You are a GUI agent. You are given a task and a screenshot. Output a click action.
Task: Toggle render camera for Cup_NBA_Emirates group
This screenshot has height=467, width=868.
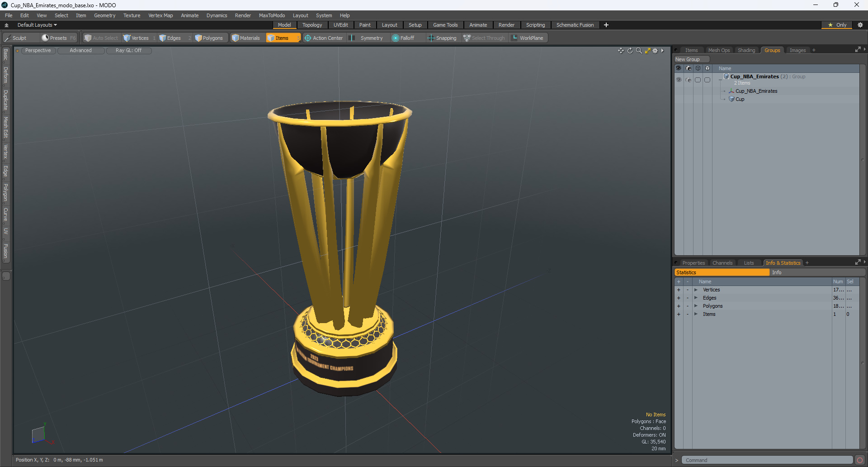point(688,80)
